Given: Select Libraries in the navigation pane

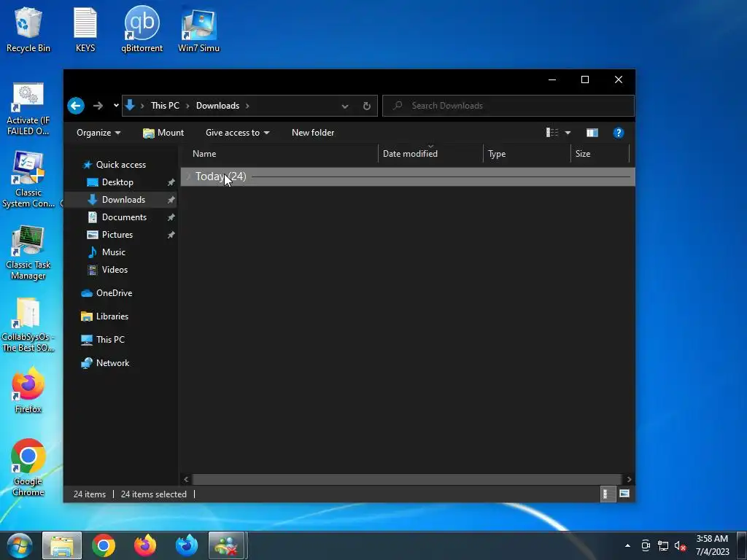Looking at the screenshot, I should pyautogui.click(x=112, y=316).
